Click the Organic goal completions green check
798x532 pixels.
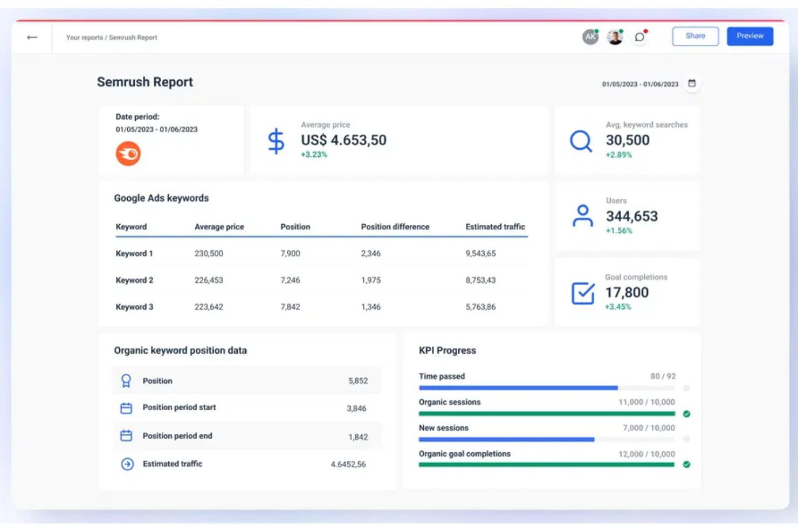pos(686,464)
